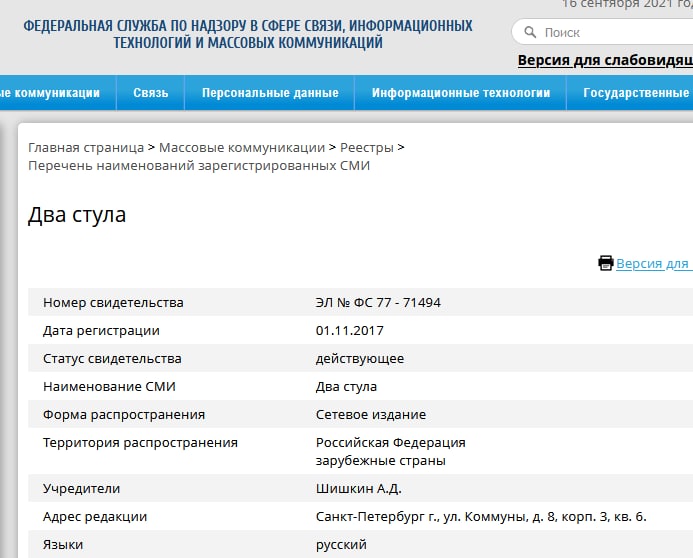The height and width of the screenshot is (558, 693).
Task: Click the Наименование СМИ value Два стула
Action: coord(346,387)
